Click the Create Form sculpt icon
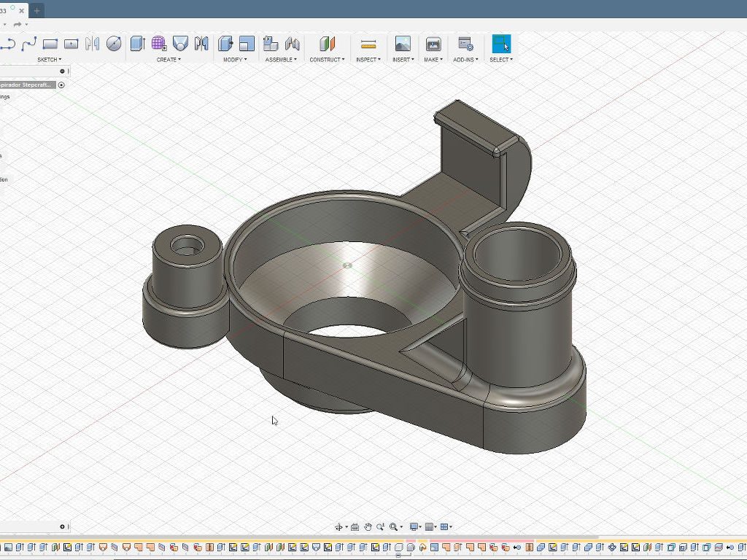Viewport: 747px width, 560px height. (158, 44)
